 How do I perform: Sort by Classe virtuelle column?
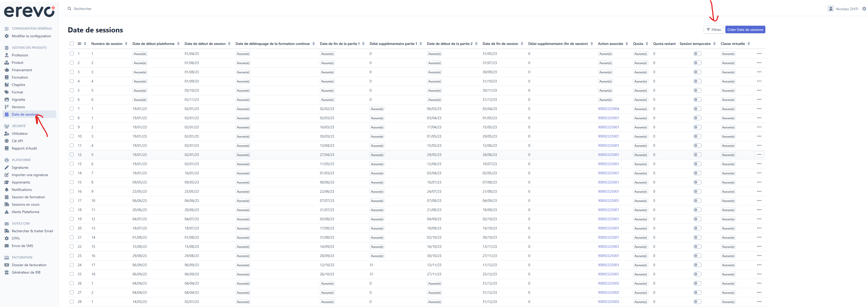click(x=735, y=44)
